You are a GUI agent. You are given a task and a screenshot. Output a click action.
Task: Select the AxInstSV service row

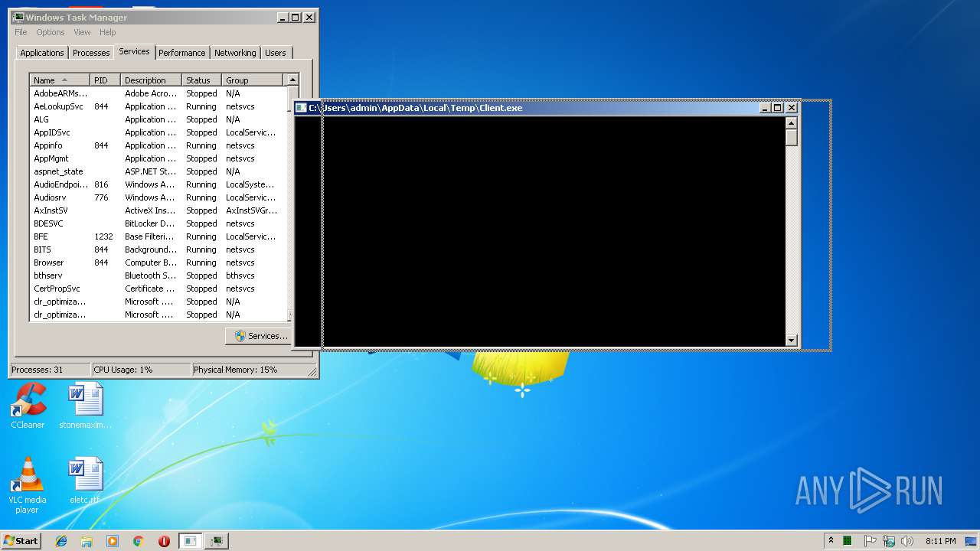tap(158, 210)
